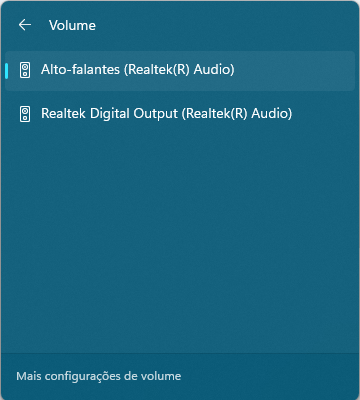Click the cyan selection indicator on Alto-falantes
This screenshot has width=360, height=400.
coord(7,71)
